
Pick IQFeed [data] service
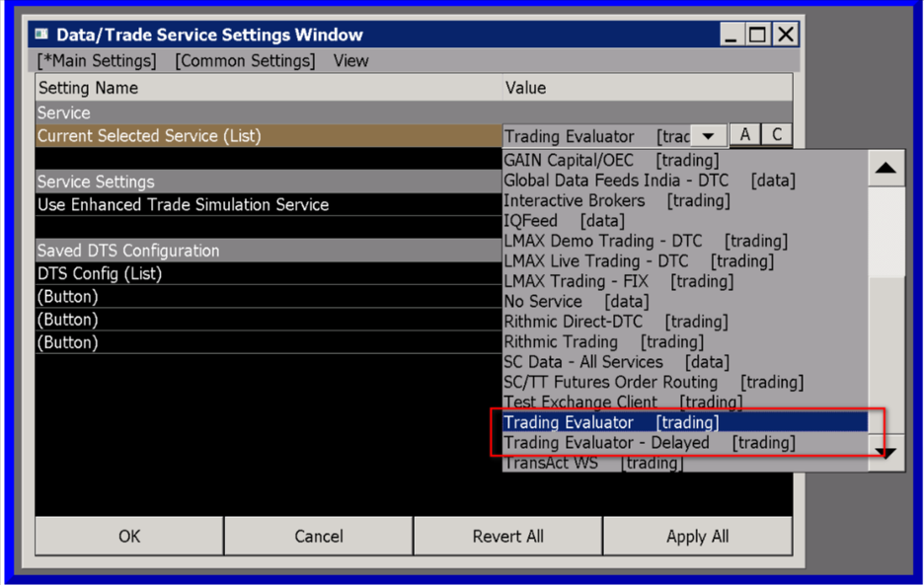pyautogui.click(x=685, y=221)
